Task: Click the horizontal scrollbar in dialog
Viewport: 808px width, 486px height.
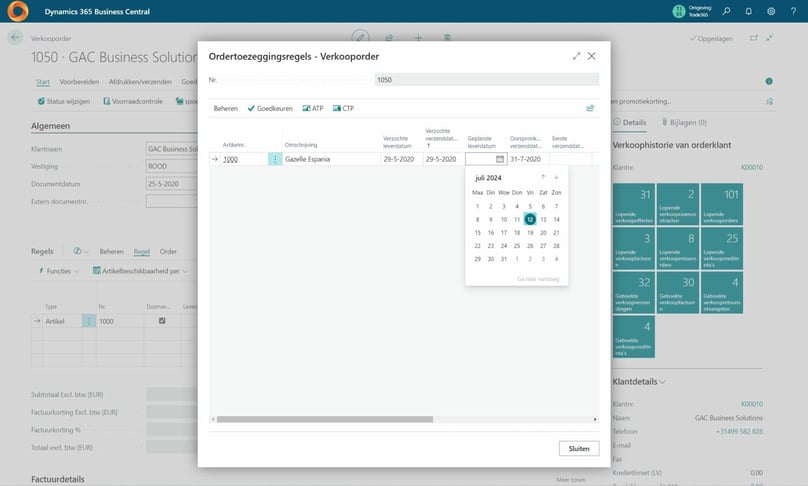Action: click(325, 420)
